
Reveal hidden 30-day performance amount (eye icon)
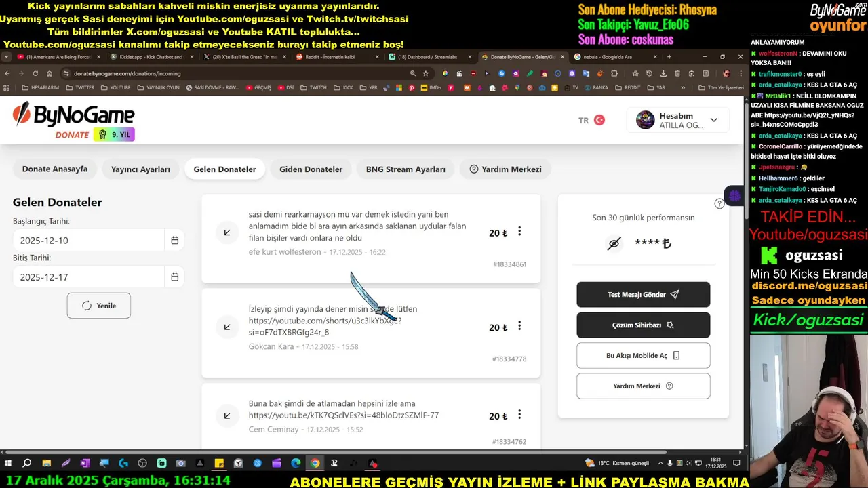614,243
